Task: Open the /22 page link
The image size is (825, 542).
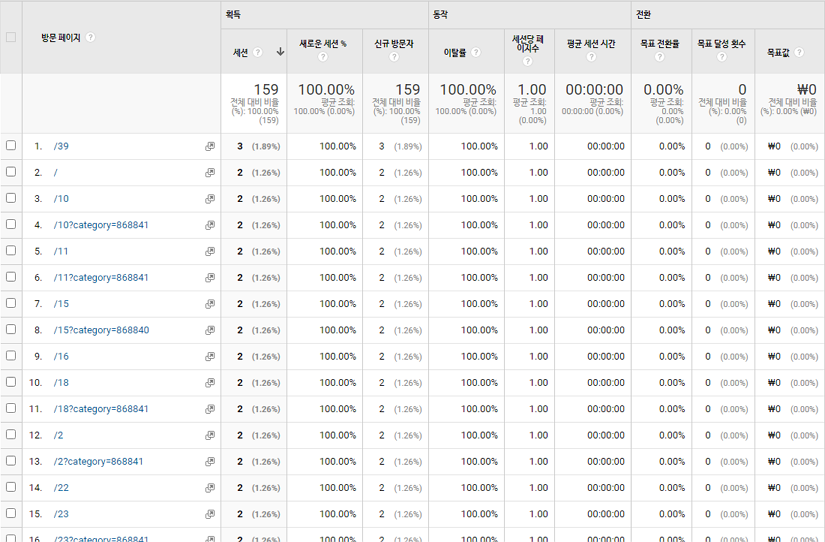Action: click(61, 488)
